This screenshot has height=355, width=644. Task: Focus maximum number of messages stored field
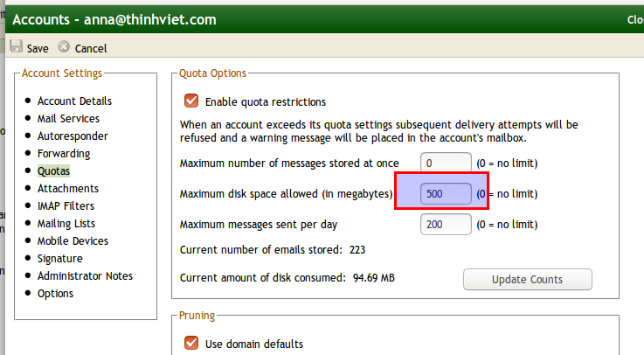pyautogui.click(x=446, y=164)
